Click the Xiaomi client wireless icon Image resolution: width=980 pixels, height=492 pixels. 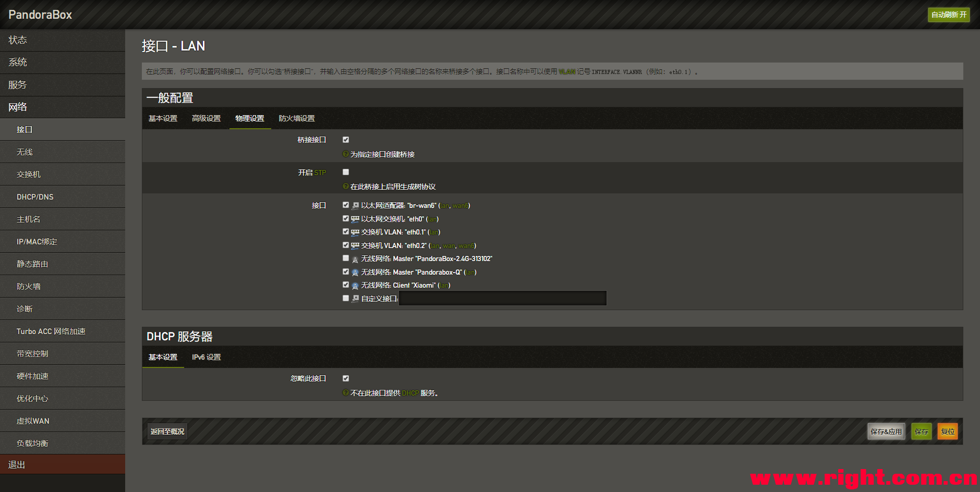coord(355,286)
